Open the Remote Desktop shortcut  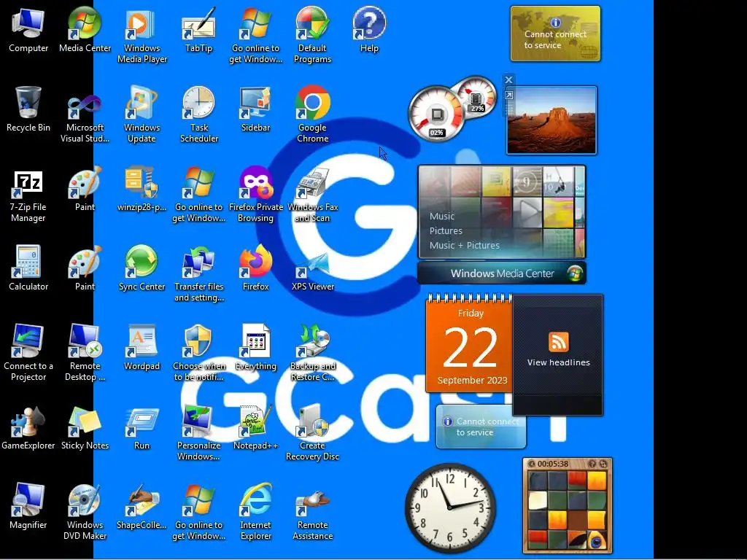[x=85, y=352]
